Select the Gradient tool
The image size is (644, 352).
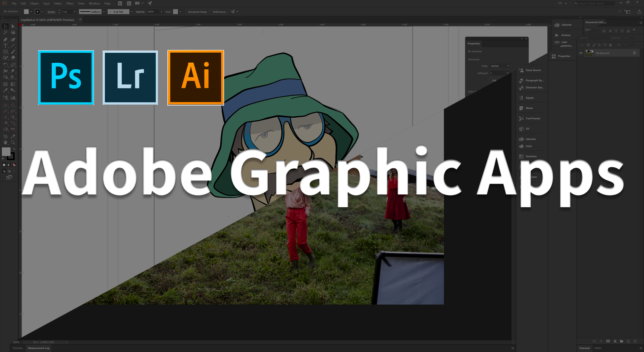pos(13,84)
